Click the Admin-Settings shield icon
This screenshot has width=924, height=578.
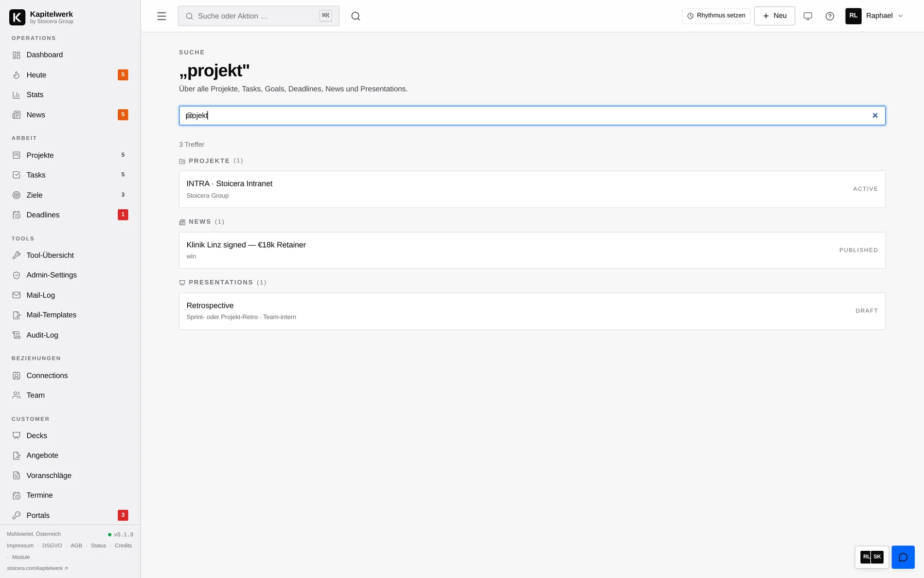click(17, 275)
